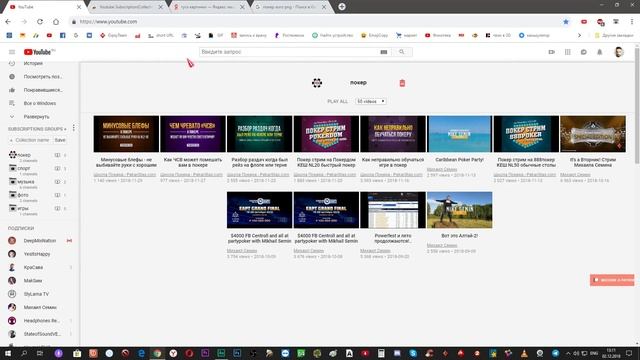The height and width of the screenshot is (360, 640).
Task: Select the фото group
Action: [23, 196]
